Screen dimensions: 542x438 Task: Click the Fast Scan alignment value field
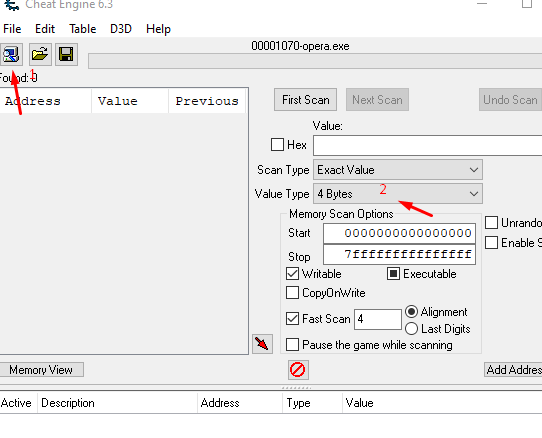[x=378, y=319]
